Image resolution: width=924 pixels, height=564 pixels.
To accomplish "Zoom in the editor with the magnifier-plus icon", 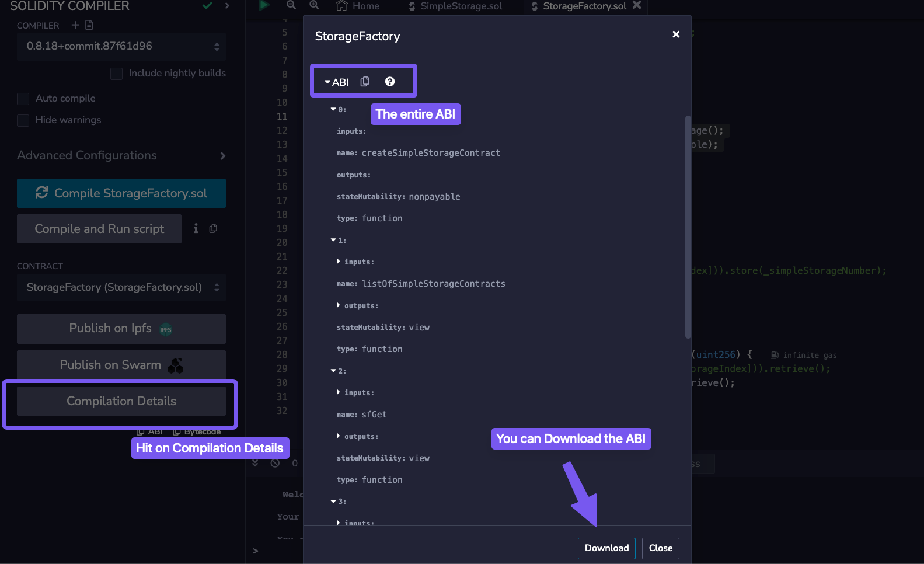I will [x=314, y=5].
